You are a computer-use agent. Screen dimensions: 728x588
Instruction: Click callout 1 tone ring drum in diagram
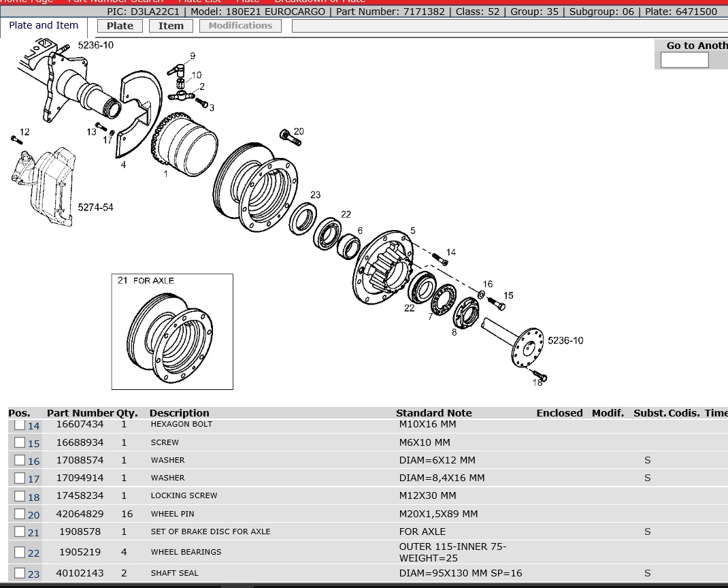click(165, 174)
